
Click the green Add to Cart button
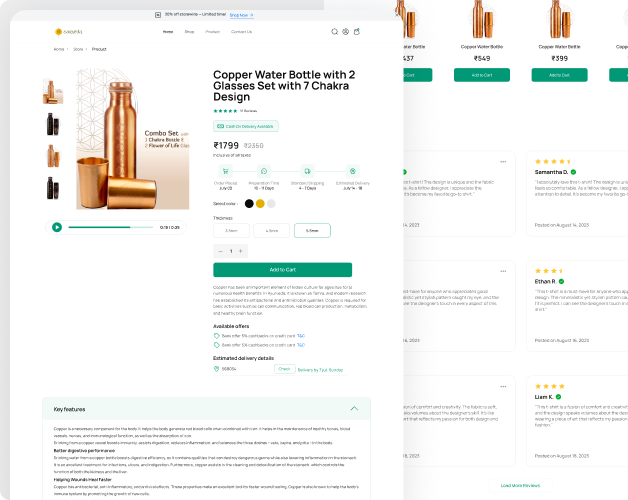[x=282, y=270]
